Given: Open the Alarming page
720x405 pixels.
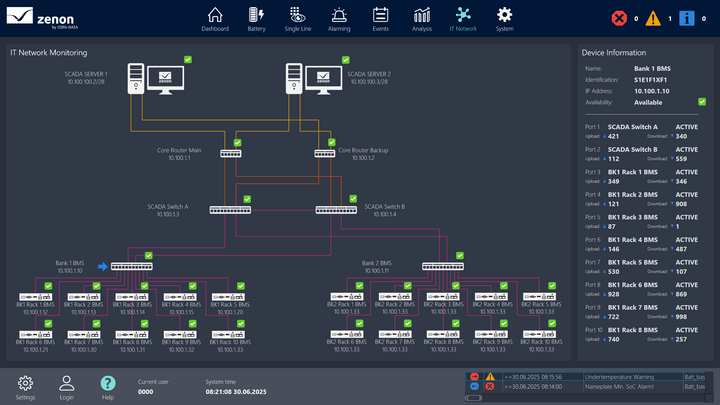Looking at the screenshot, I should tap(339, 19).
